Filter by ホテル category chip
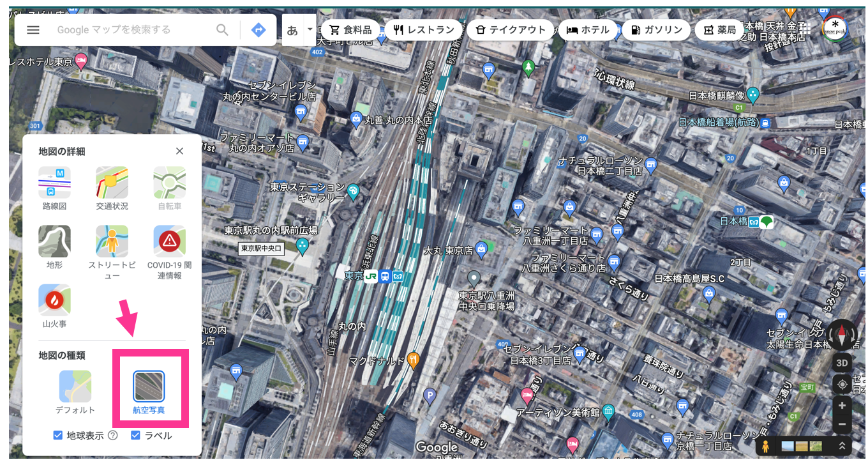Viewport: 868px width, 460px height. [588, 30]
